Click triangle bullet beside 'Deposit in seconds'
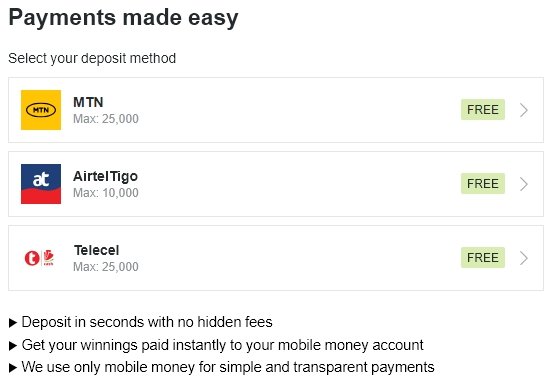 [13, 323]
